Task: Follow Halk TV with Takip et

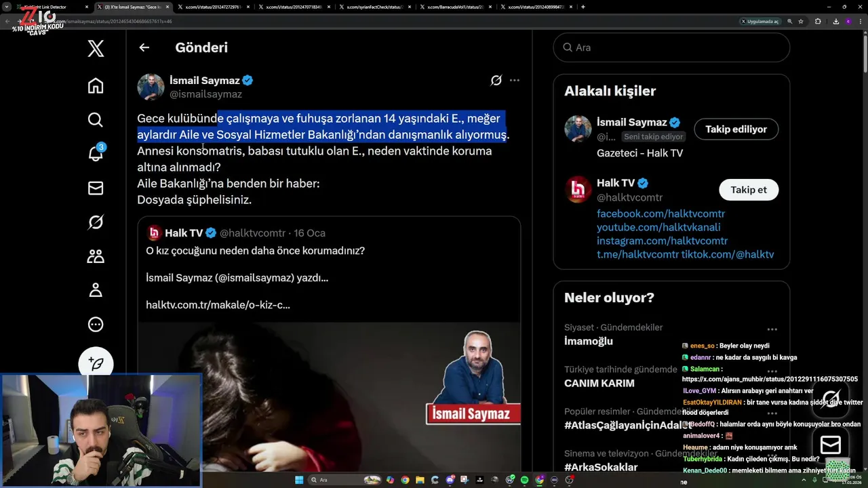Action: (749, 190)
